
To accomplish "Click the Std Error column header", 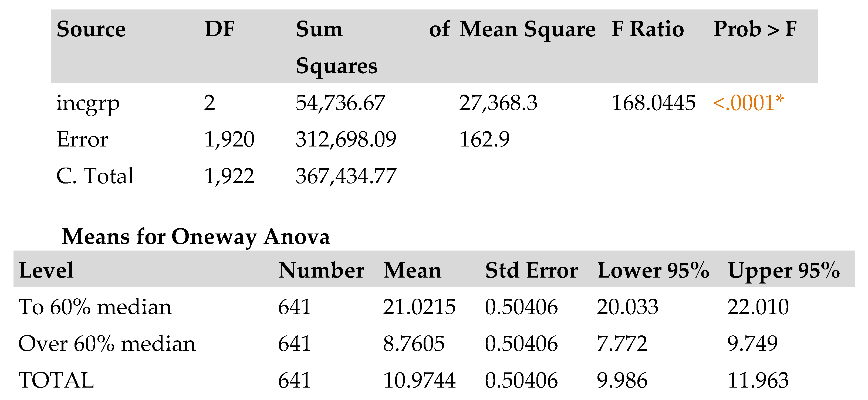I will click(x=531, y=271).
